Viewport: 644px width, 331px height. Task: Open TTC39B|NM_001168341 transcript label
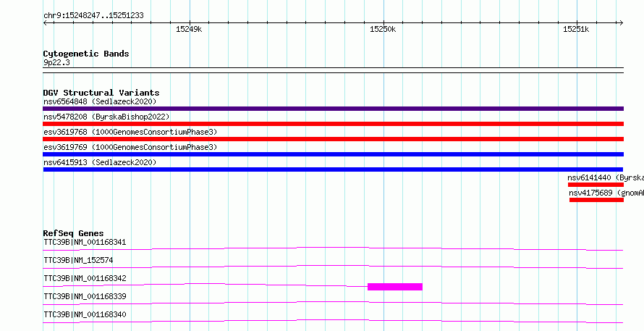coord(85,242)
